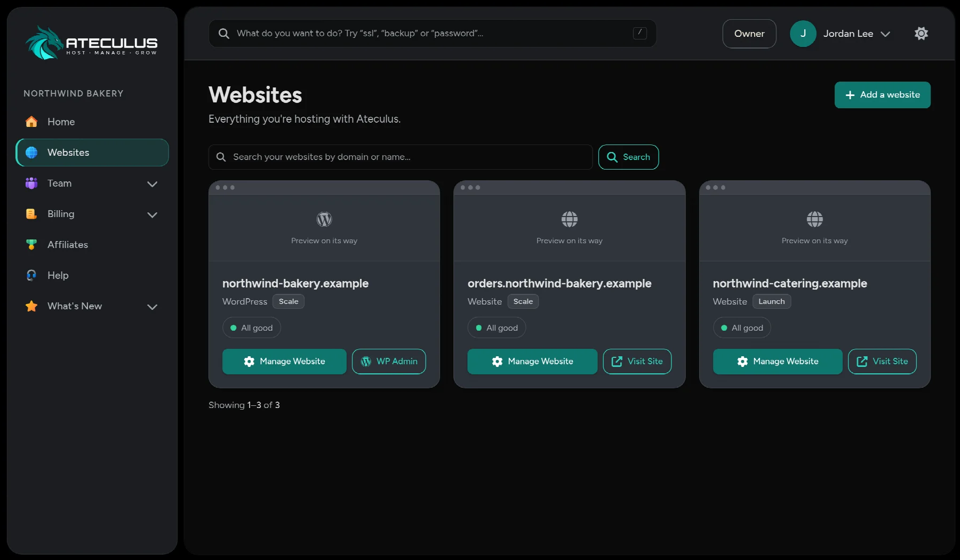Image resolution: width=960 pixels, height=560 pixels.
Task: Click the northwind-bakery.example site title
Action: click(295, 284)
